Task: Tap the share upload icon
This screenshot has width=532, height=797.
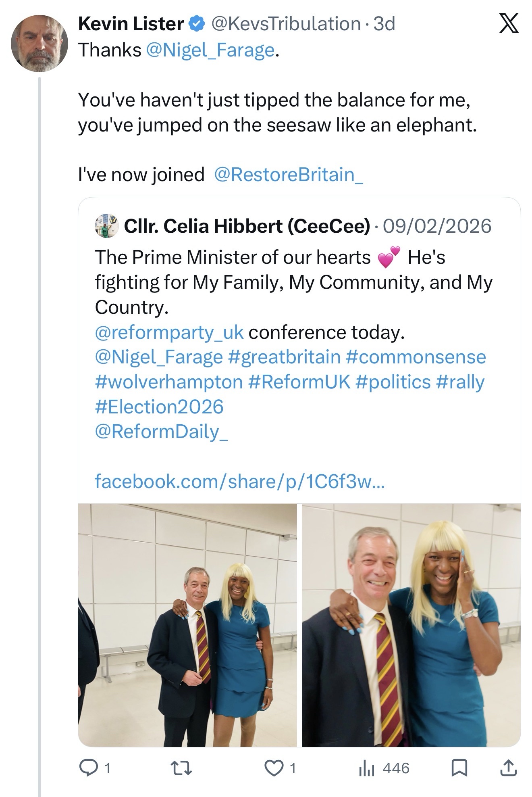Action: pyautogui.click(x=508, y=768)
